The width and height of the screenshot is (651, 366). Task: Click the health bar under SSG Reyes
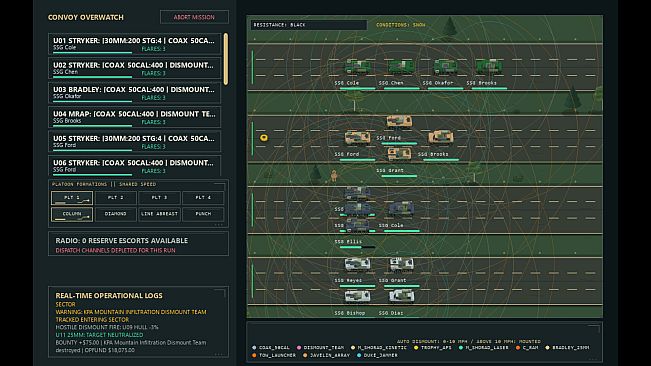tap(357, 286)
